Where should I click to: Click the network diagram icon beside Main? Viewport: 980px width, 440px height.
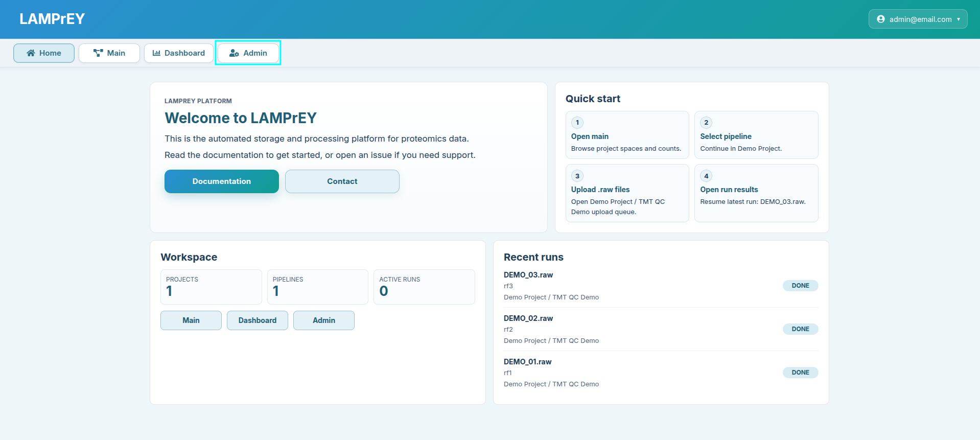point(98,53)
